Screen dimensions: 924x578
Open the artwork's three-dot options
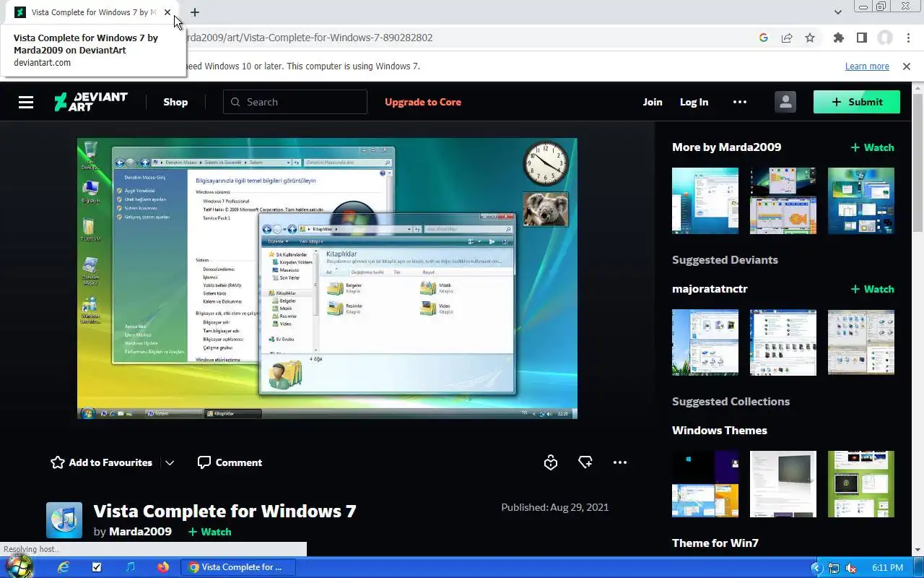tap(620, 462)
